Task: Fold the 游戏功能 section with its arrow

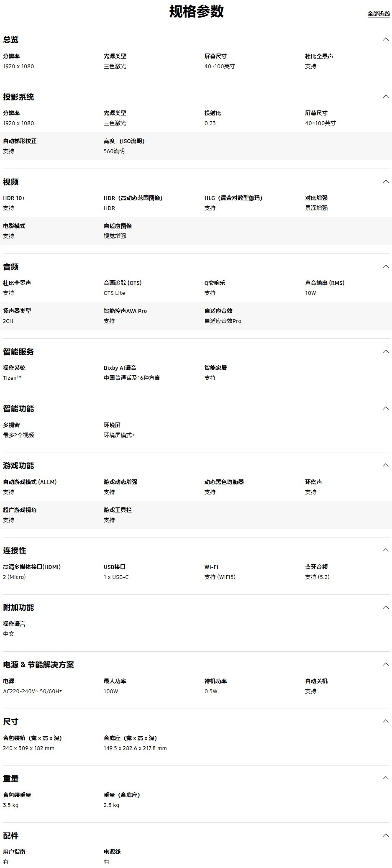Action: pos(385,465)
